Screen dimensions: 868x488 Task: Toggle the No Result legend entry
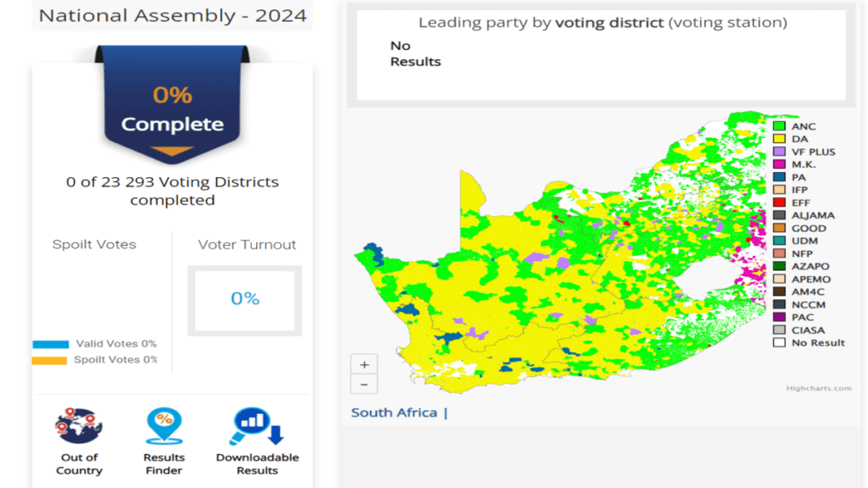click(817, 342)
